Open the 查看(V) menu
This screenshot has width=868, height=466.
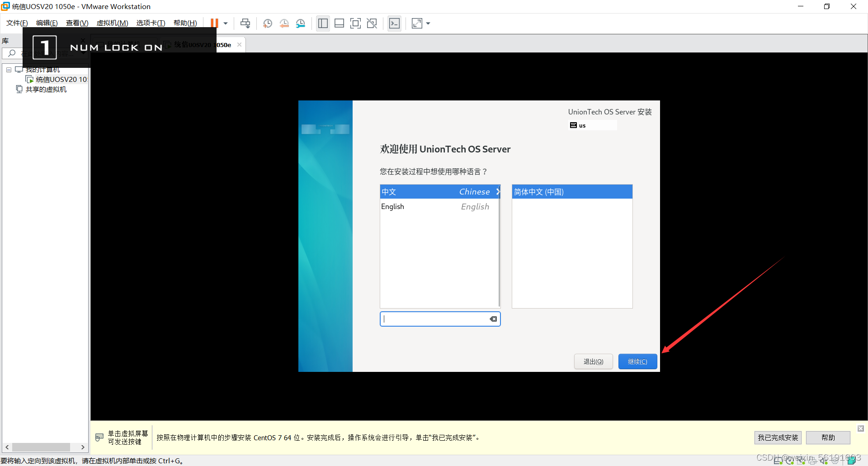tap(77, 23)
